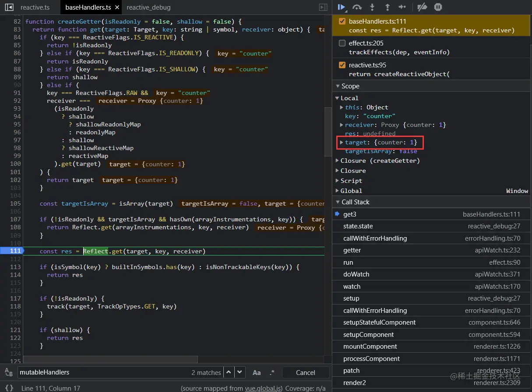Open errorHandling.ts:70 link beside state.state frame
Screen dimensions: 532x392
492,238
